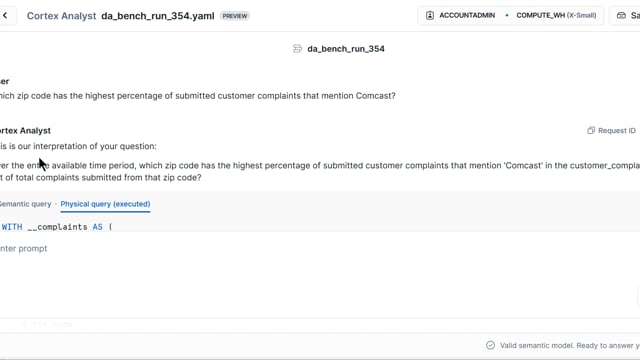Image resolution: width=640 pixels, height=360 pixels.
Task: Switch to the Semantic query tab
Action: 25,204
